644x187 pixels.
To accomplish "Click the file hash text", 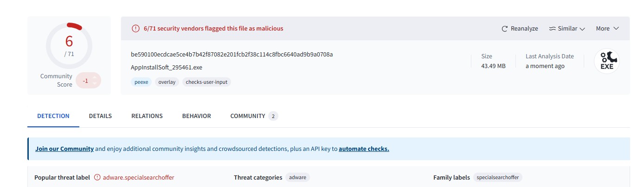I will (x=232, y=55).
